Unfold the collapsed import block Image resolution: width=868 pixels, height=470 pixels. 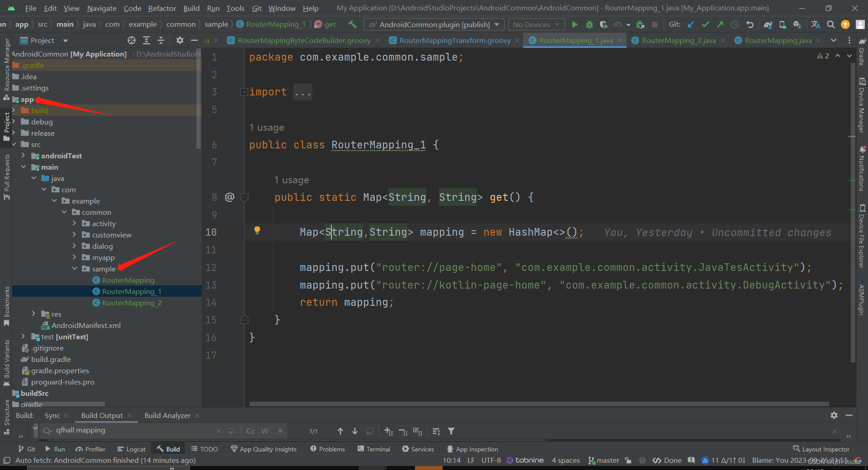click(244, 92)
